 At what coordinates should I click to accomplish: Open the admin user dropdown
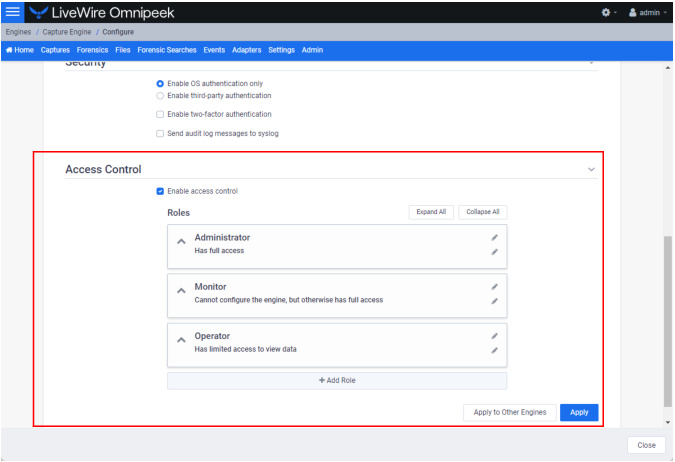coord(648,12)
